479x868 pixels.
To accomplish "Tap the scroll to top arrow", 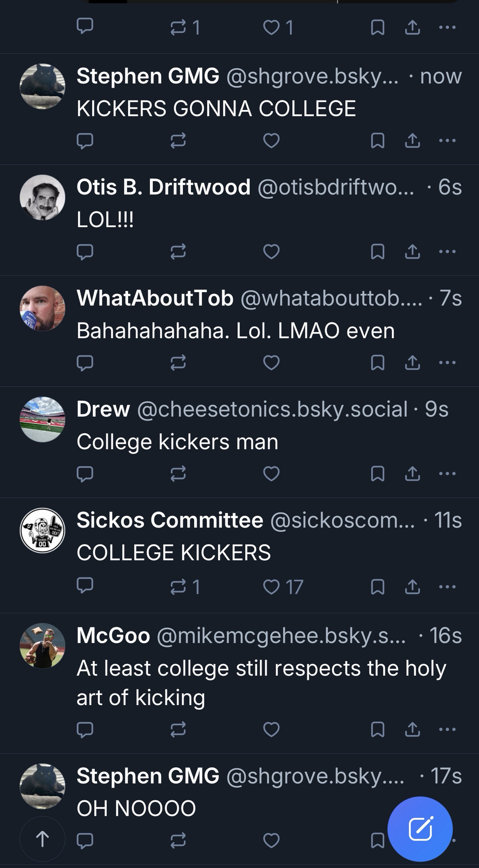I will 42,838.
